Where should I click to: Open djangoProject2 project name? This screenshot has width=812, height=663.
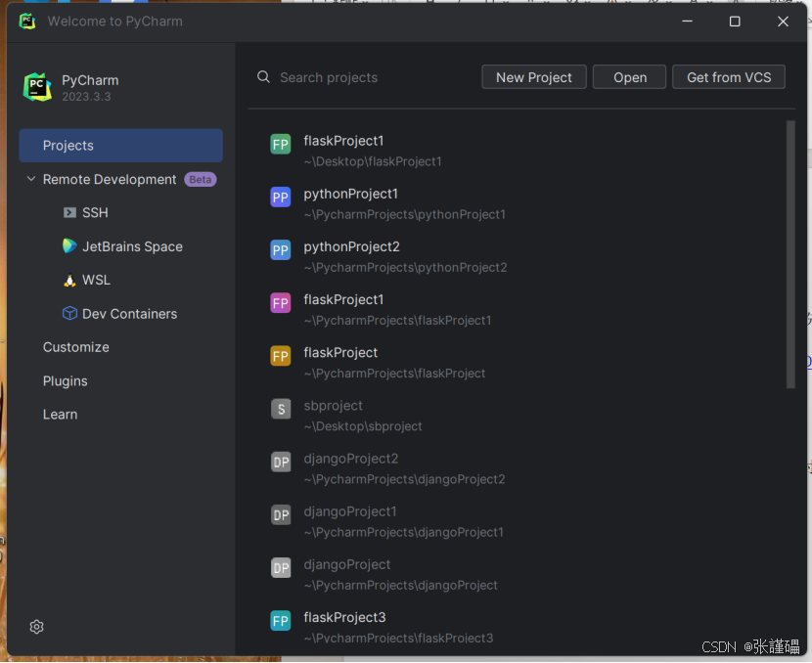coord(350,459)
